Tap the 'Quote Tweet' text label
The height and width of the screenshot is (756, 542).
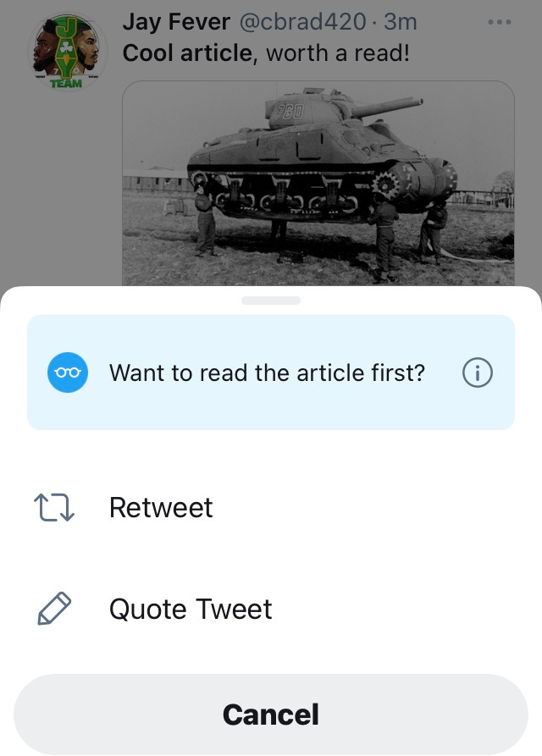[191, 609]
